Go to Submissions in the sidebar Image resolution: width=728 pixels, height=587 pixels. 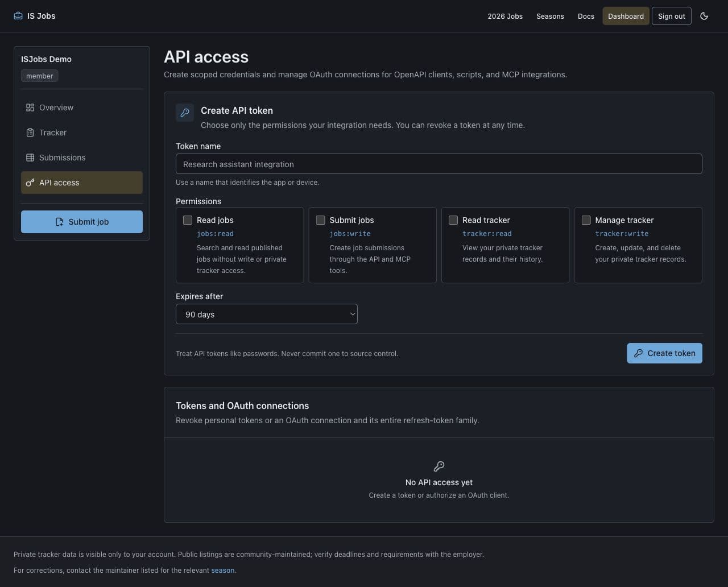click(x=82, y=158)
